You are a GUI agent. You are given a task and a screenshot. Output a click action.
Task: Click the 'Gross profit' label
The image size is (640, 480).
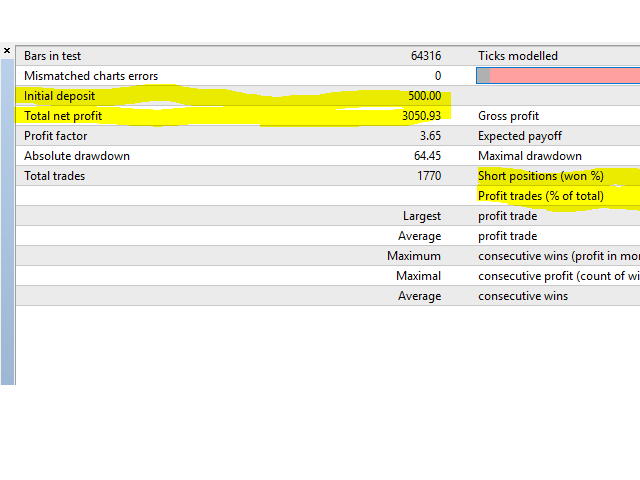tap(508, 116)
